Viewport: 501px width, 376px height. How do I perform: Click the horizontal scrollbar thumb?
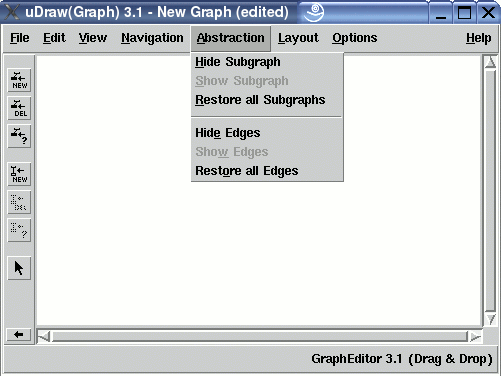[260, 337]
